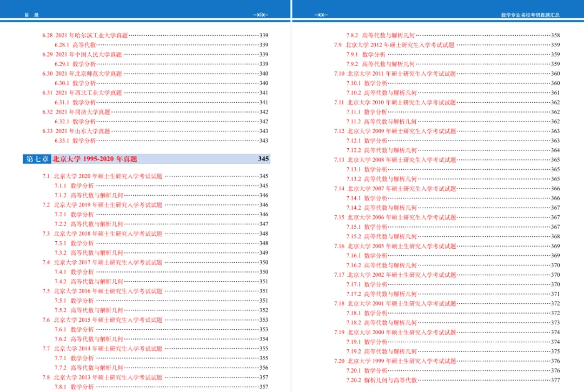Go to 7.12.2 高等代数与解析几何
The image size is (584, 392).
coord(453,150)
